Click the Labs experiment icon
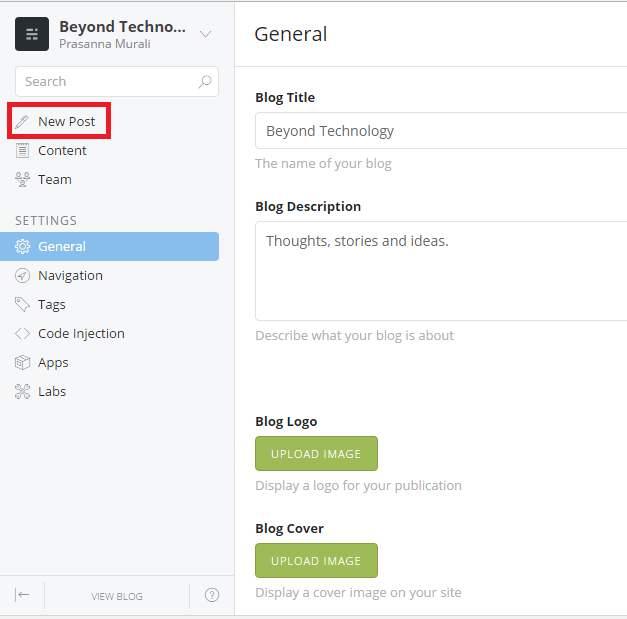Viewport: 627px width, 619px height. (x=22, y=392)
